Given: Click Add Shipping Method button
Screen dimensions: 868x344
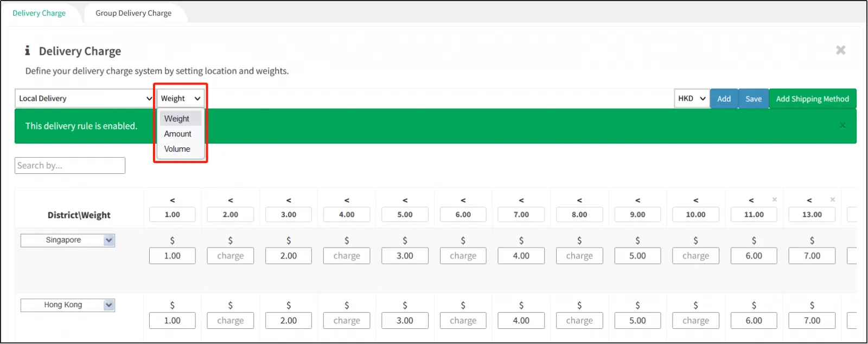Looking at the screenshot, I should (x=812, y=99).
